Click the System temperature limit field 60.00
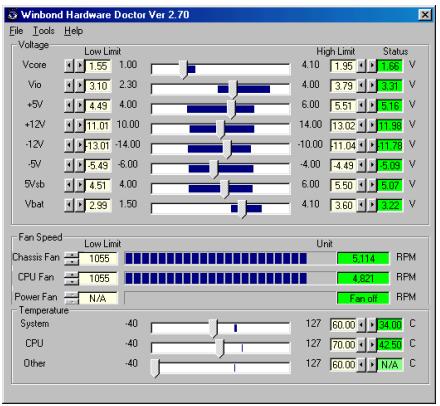Image resolution: width=440 pixels, height=406 pixels. pyautogui.click(x=343, y=325)
